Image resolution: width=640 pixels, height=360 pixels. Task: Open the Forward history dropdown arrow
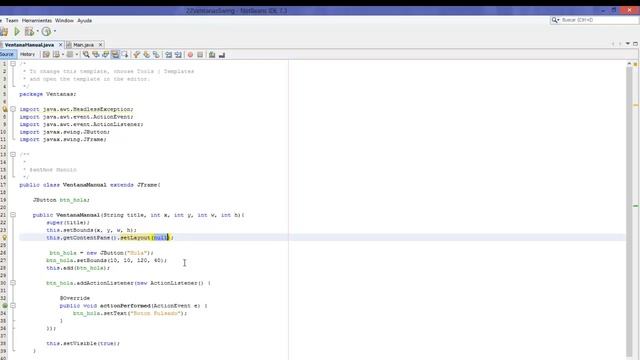tap(76, 55)
